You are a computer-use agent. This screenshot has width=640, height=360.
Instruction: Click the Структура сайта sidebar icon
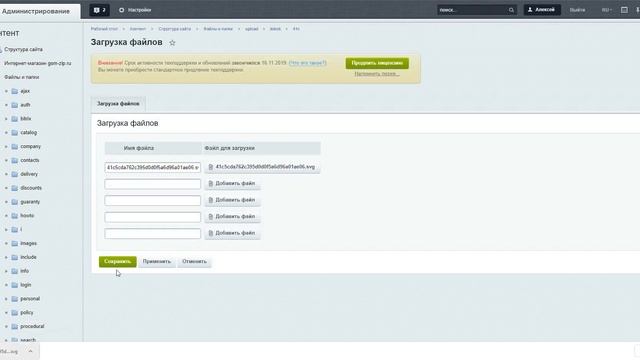pos(1,49)
